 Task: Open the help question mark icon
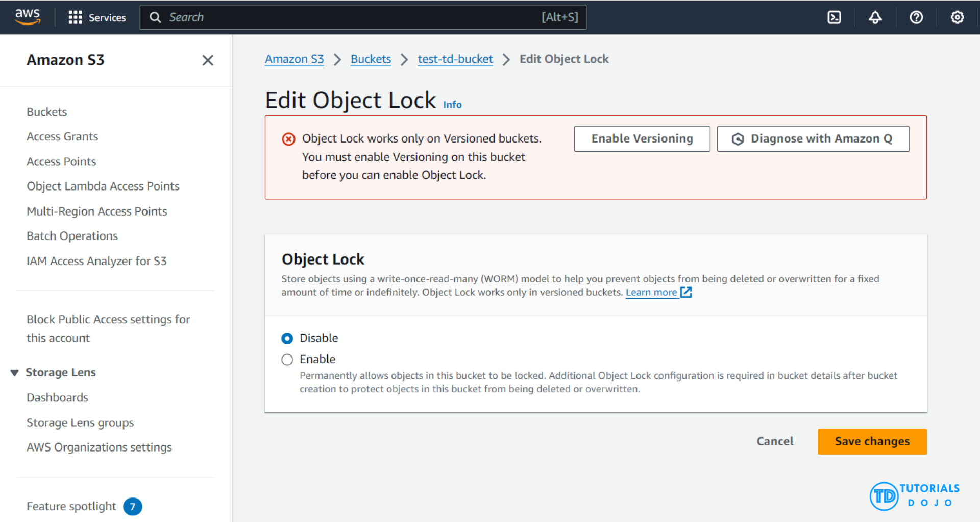916,17
